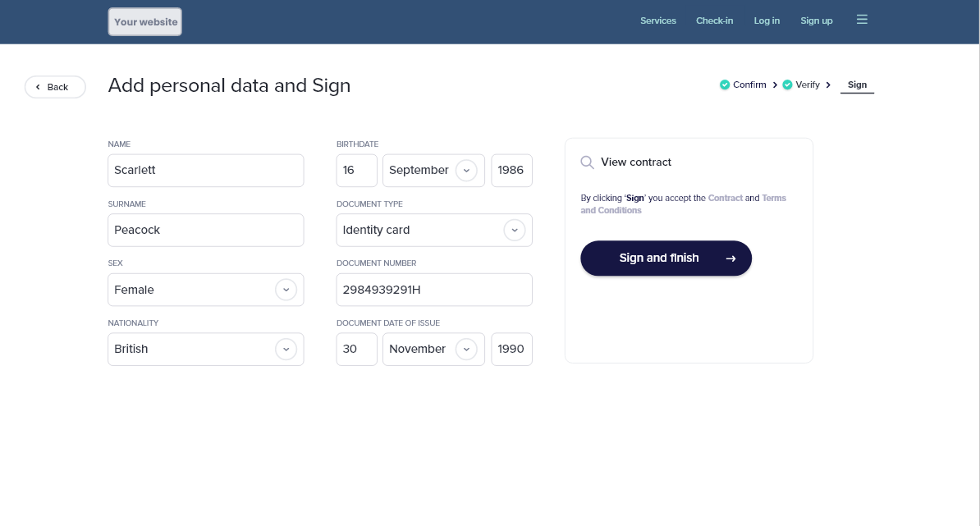Click the arrow icon on Sign and finish

pyautogui.click(x=730, y=258)
